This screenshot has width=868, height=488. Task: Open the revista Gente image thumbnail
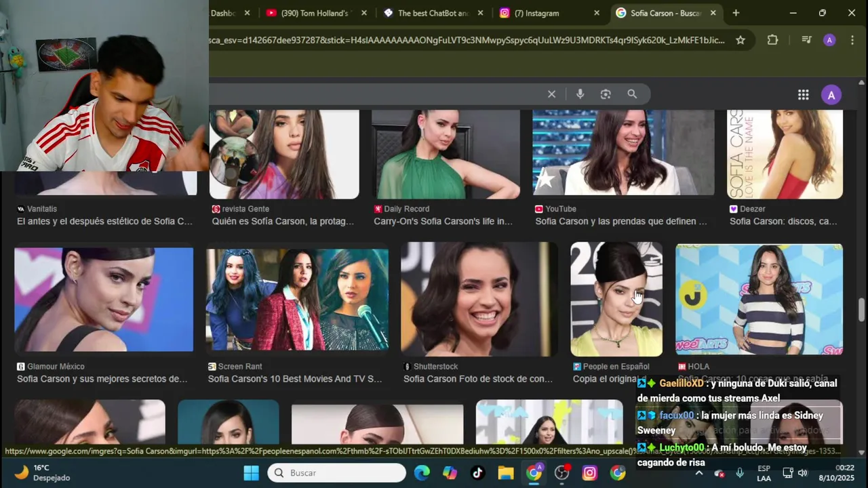pyautogui.click(x=284, y=154)
